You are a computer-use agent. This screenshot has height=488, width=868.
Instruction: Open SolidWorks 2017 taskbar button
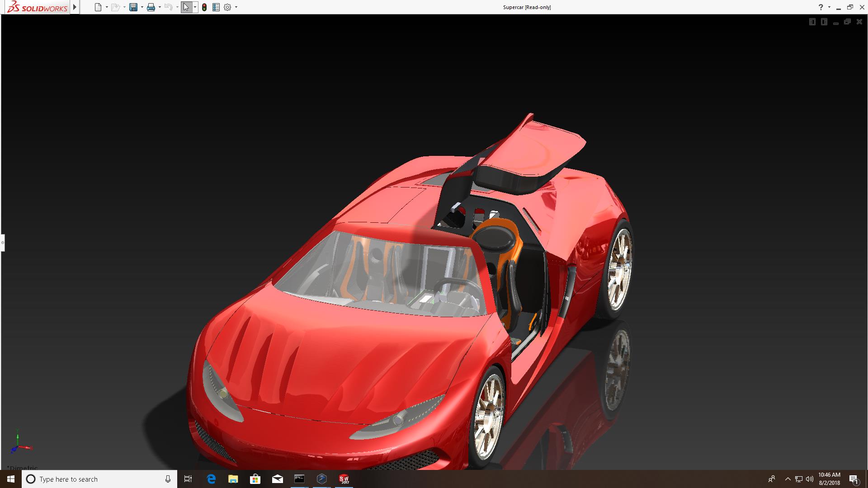point(344,479)
